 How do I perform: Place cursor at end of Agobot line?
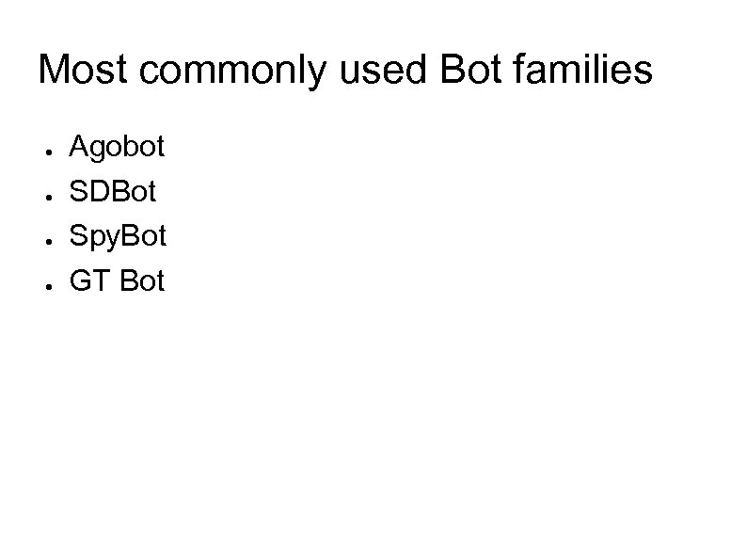tap(167, 147)
